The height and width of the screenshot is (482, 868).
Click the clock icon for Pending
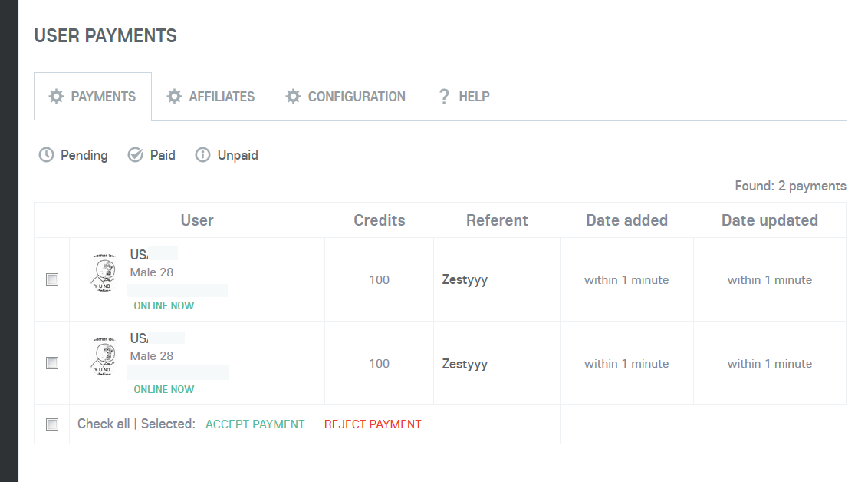click(x=47, y=155)
